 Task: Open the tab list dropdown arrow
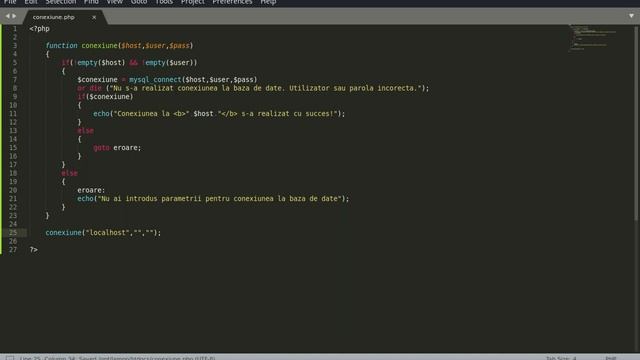(631, 16)
